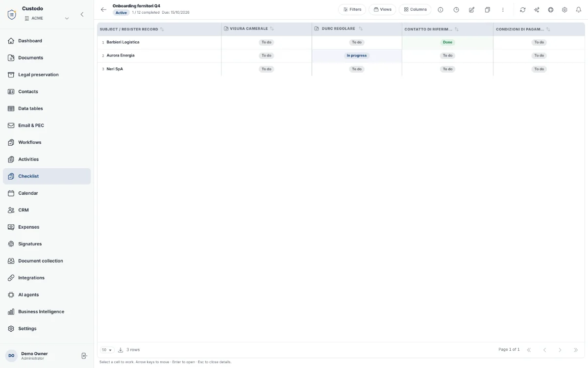Navigate to Workflows

[47, 142]
